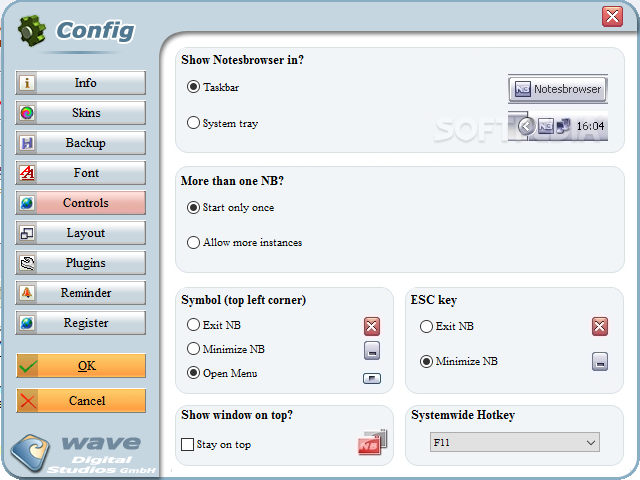Choose Allow more instances
The image size is (640, 480).
pos(244,242)
